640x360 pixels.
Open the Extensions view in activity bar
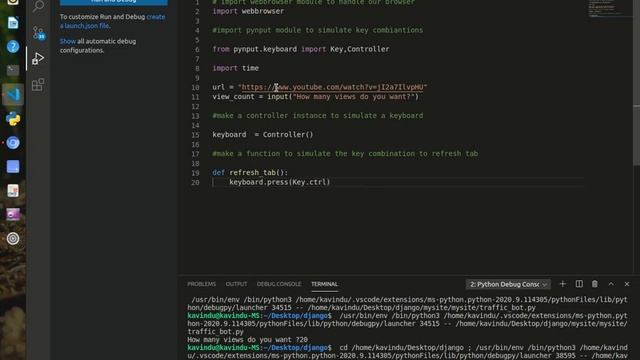coord(38,84)
